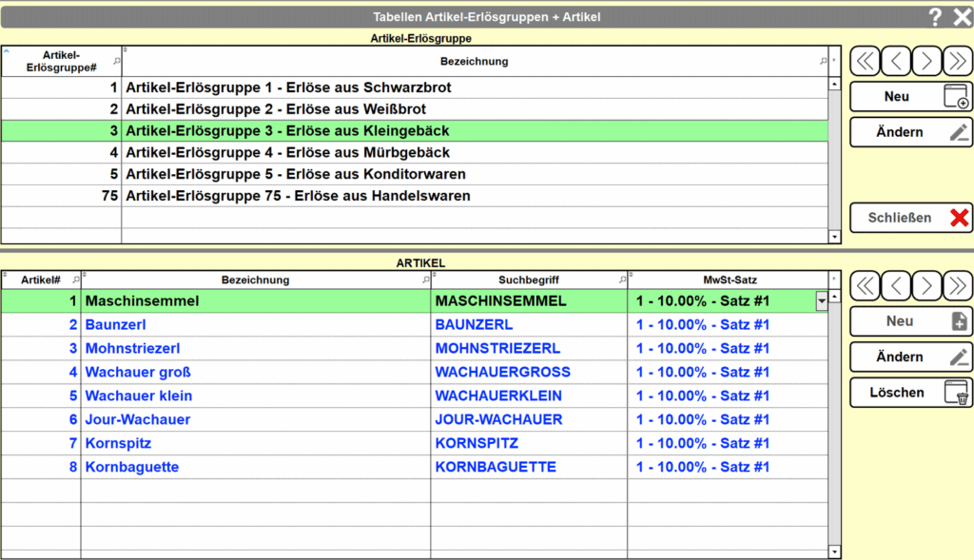The height and width of the screenshot is (560, 974).
Task: Click Ändern button for Artikel
Action: [x=911, y=357]
